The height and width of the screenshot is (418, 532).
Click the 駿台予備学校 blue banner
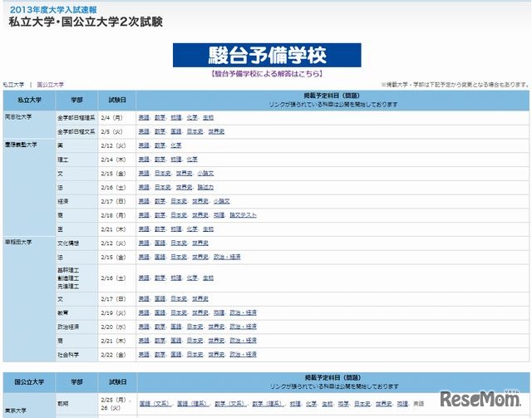click(267, 55)
